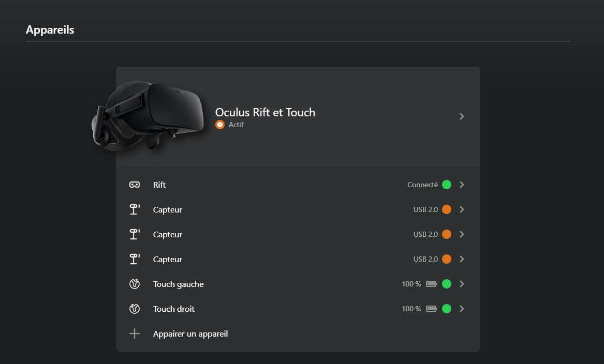604x364 pixels.
Task: Click the lowest Capteur label
Action: coord(168,260)
